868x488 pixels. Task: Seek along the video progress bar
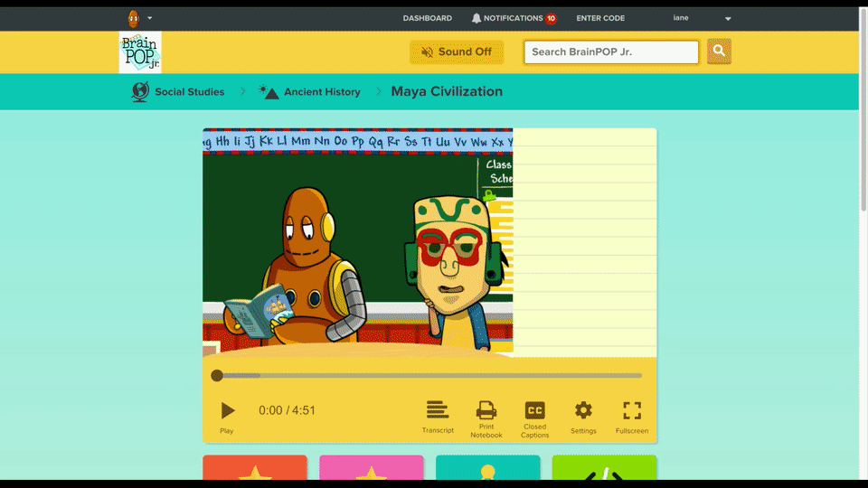click(x=429, y=376)
